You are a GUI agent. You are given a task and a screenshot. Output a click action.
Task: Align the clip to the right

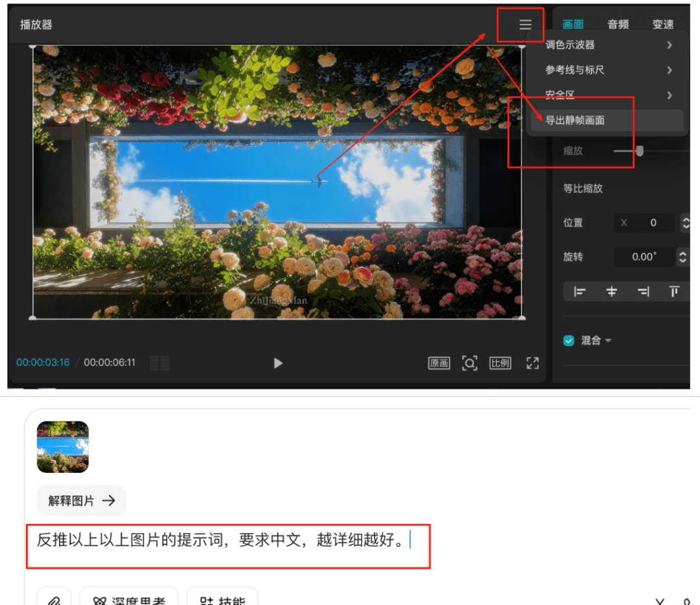tap(643, 292)
